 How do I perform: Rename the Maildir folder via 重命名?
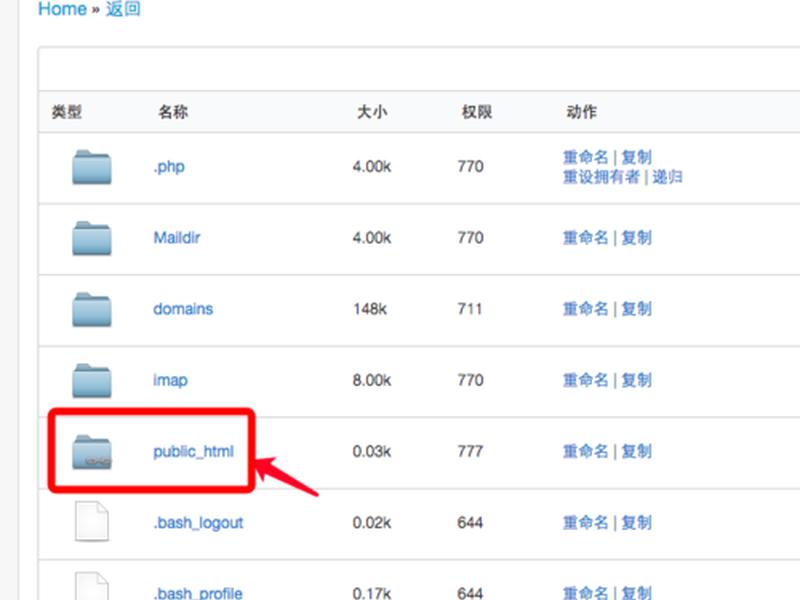click(x=586, y=238)
